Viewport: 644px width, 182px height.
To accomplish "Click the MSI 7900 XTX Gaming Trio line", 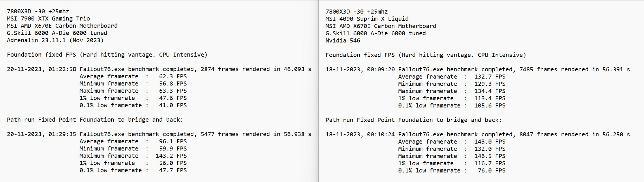I will point(48,18).
